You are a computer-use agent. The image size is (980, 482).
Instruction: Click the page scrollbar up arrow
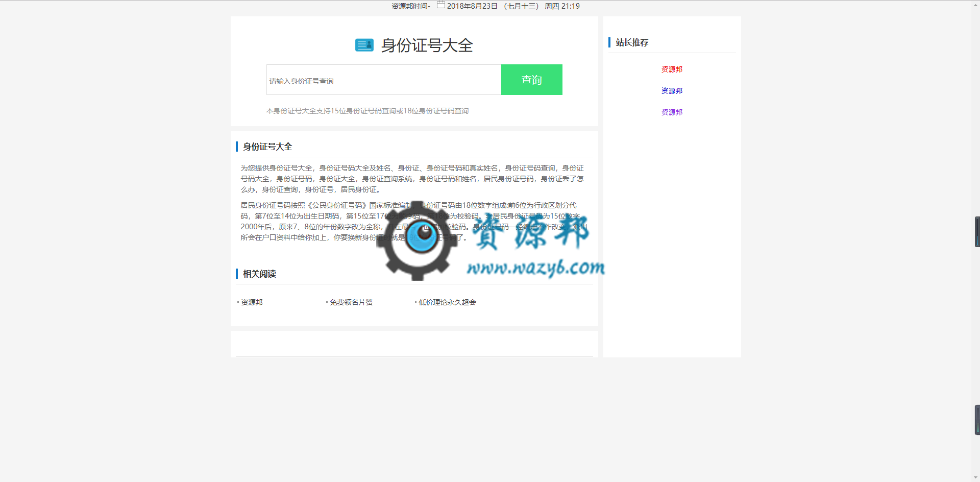tap(975, 5)
